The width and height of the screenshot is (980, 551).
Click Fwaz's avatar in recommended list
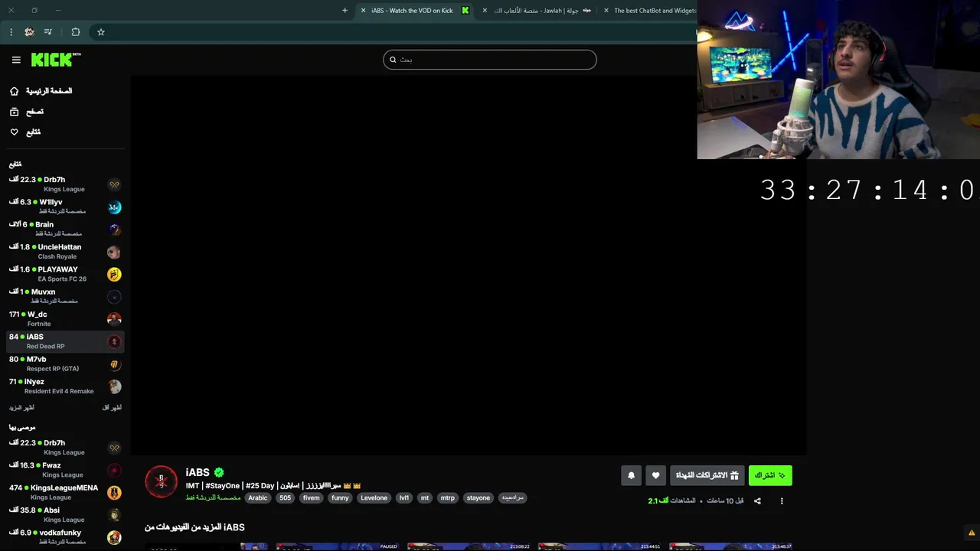coord(114,471)
